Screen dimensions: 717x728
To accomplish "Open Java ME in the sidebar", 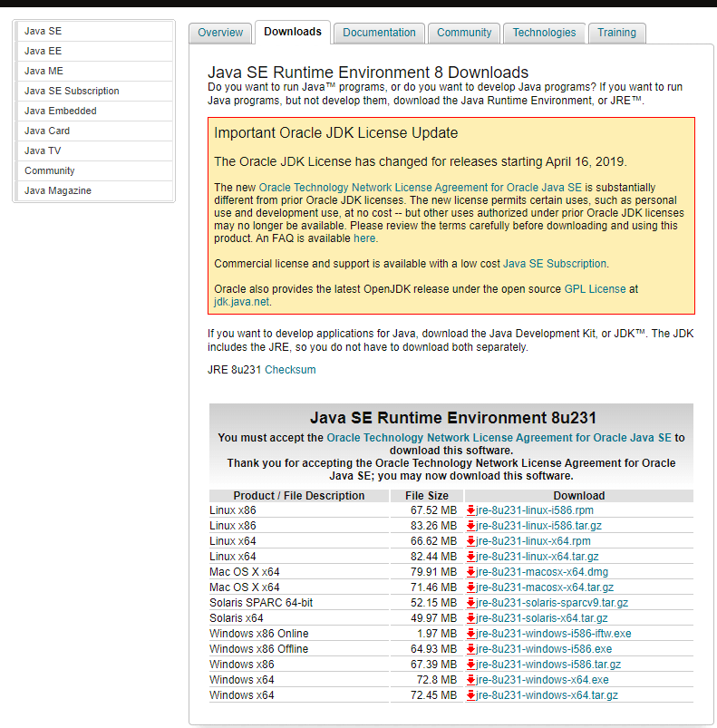I will point(94,71).
